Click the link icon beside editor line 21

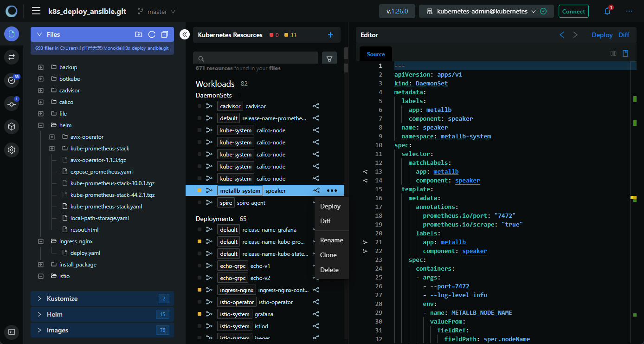tap(365, 242)
